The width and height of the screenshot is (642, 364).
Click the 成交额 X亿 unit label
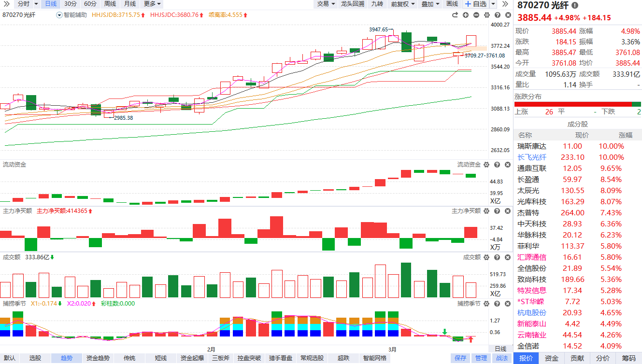(x=496, y=294)
